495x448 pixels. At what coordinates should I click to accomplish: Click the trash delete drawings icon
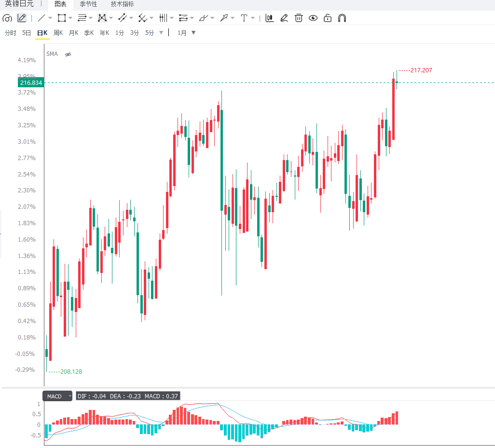coord(298,18)
